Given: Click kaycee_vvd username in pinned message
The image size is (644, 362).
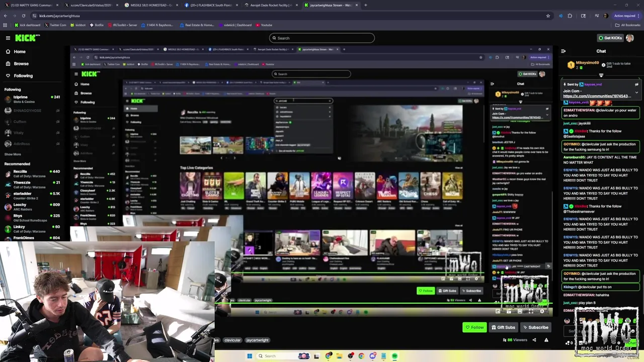Looking at the screenshot, I should 593,84.
